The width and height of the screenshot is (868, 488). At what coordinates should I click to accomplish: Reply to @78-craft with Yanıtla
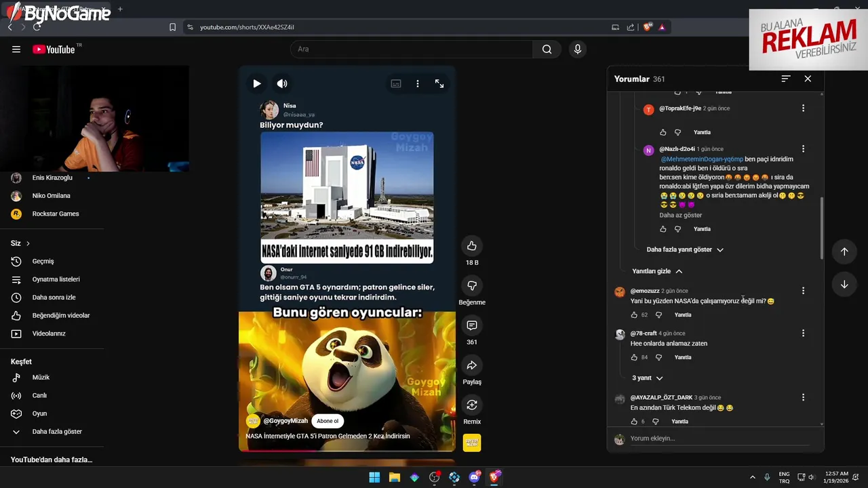click(x=683, y=357)
